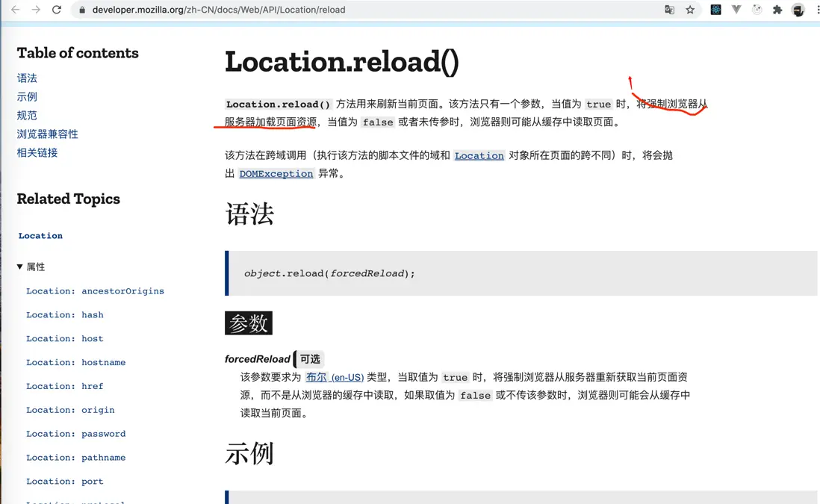Reload the page with refresh icon
The image size is (820, 504).
57,10
